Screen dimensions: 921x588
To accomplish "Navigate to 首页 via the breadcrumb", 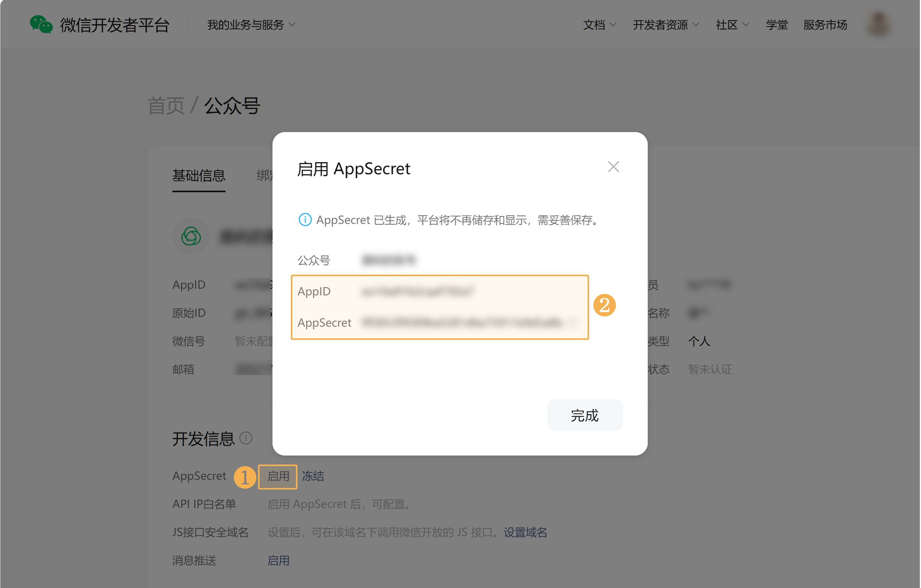I will click(166, 106).
